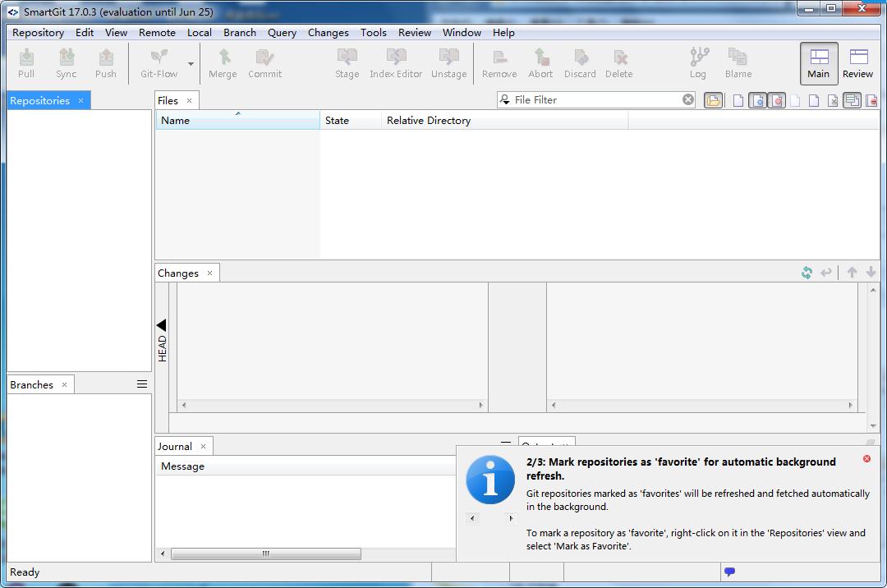Click the Journal horizontal scrollbar thumb
Image resolution: width=887 pixels, height=588 pixels.
[265, 554]
